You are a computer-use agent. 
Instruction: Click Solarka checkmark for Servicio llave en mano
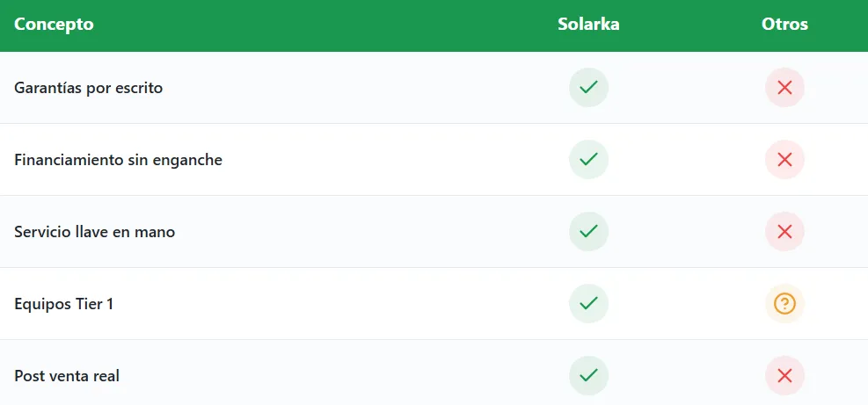(588, 232)
